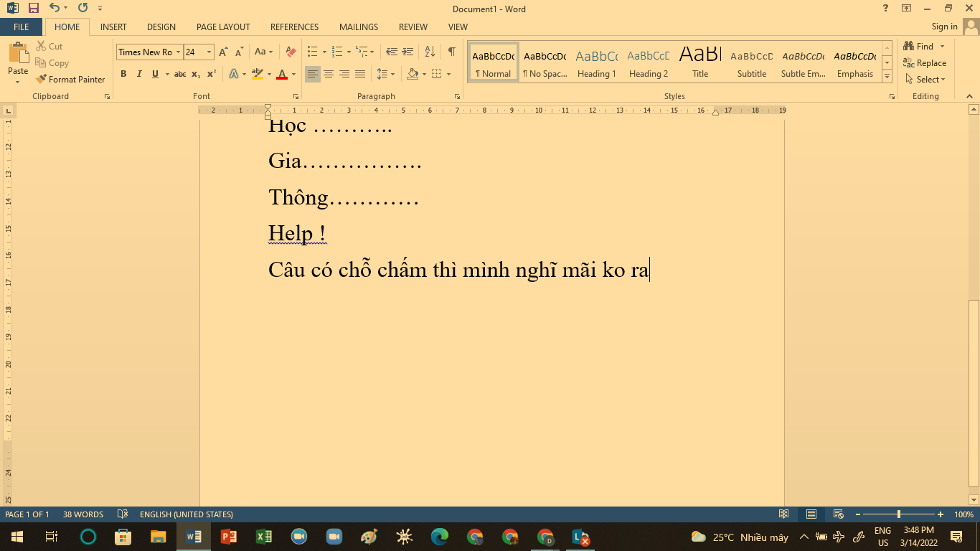980x551 pixels.
Task: Switch to Print Layout view icon
Action: [x=811, y=514]
